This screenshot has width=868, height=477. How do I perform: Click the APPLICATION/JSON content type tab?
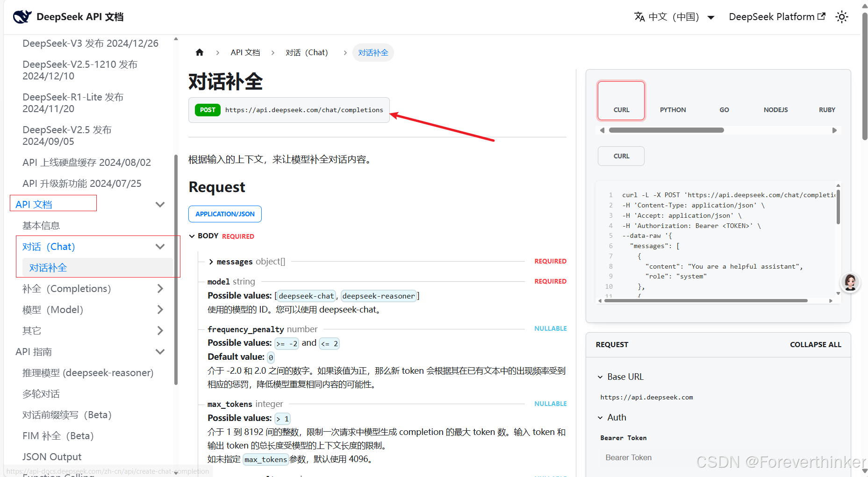pyautogui.click(x=225, y=214)
